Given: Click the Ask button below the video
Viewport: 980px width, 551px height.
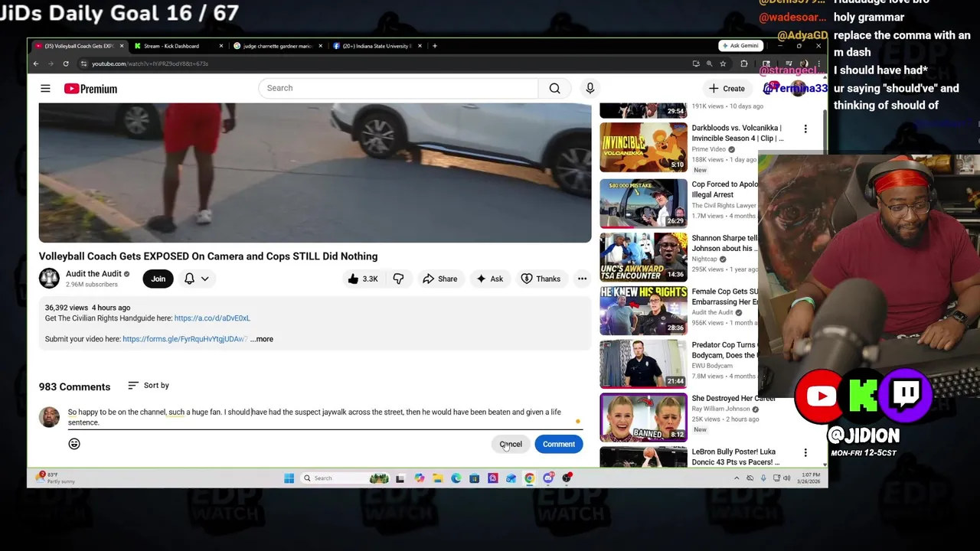Looking at the screenshot, I should coord(489,279).
